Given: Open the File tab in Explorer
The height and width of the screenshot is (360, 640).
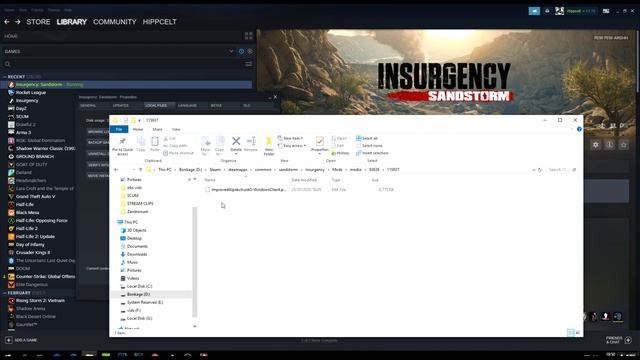Looking at the screenshot, I should pyautogui.click(x=119, y=129).
